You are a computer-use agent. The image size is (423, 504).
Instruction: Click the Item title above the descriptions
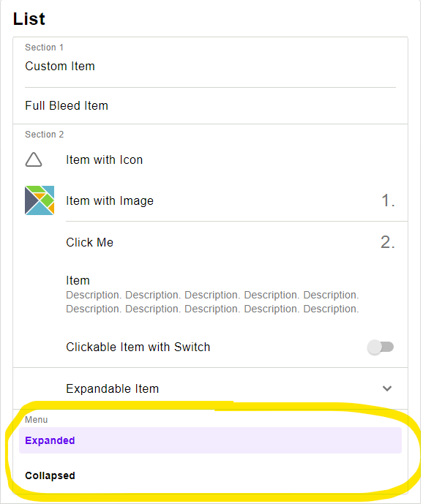tap(78, 281)
